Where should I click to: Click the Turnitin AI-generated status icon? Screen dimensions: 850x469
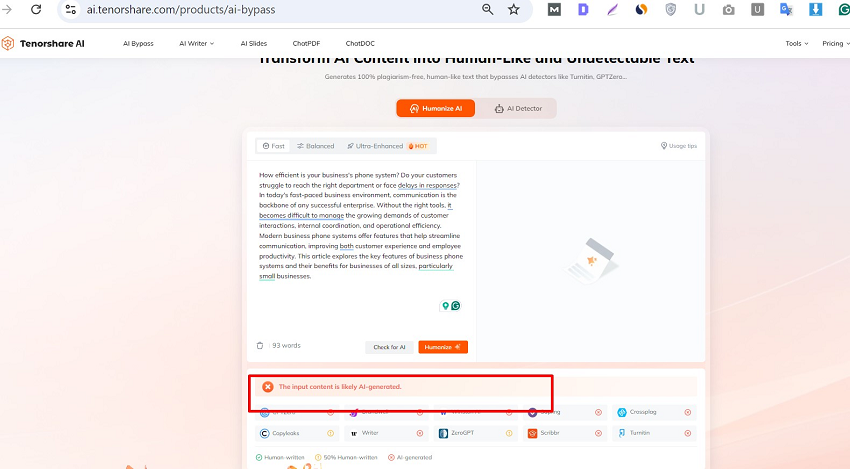(687, 433)
